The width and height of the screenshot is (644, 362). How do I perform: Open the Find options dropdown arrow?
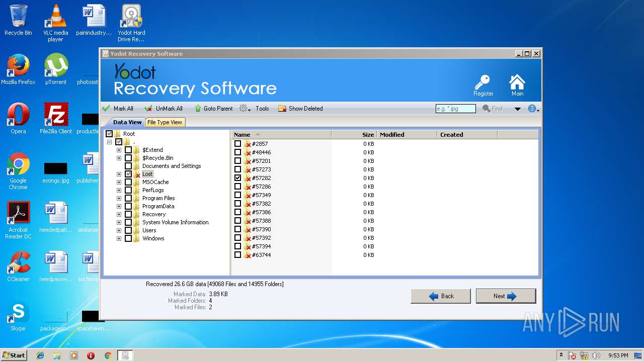[517, 109]
